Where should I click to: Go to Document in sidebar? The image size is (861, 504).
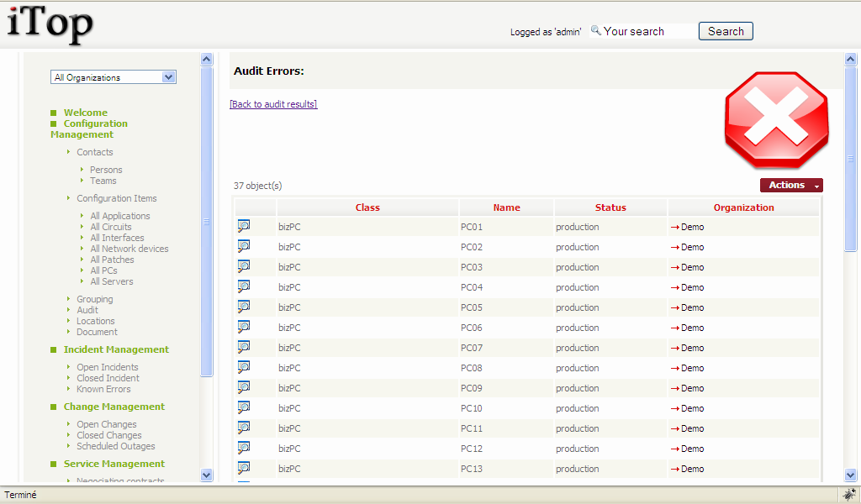pos(97,332)
